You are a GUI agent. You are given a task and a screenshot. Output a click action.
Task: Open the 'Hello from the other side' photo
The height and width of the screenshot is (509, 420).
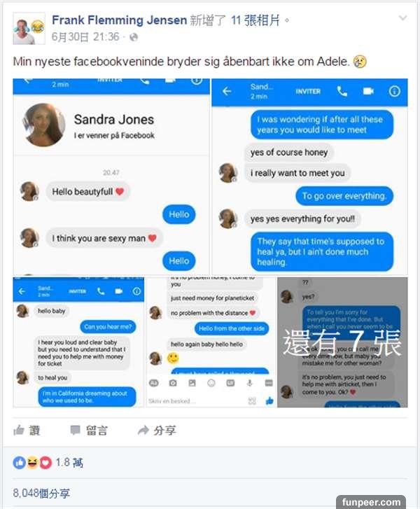211,342
